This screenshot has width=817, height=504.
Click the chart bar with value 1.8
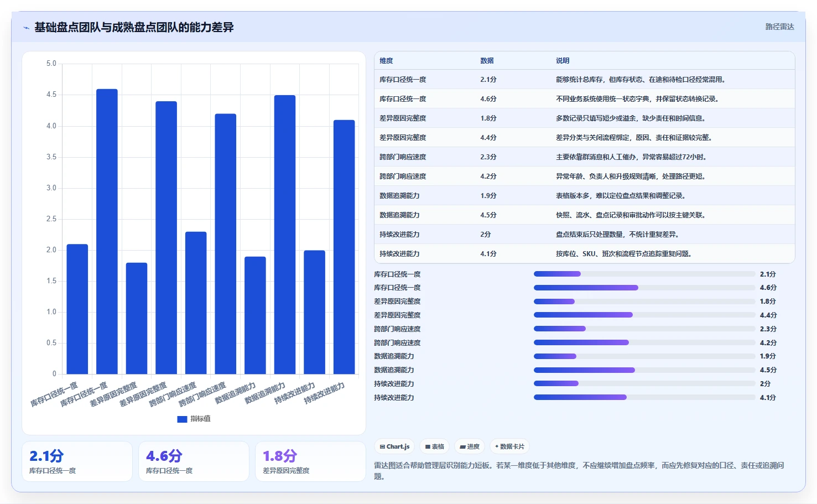tap(137, 318)
